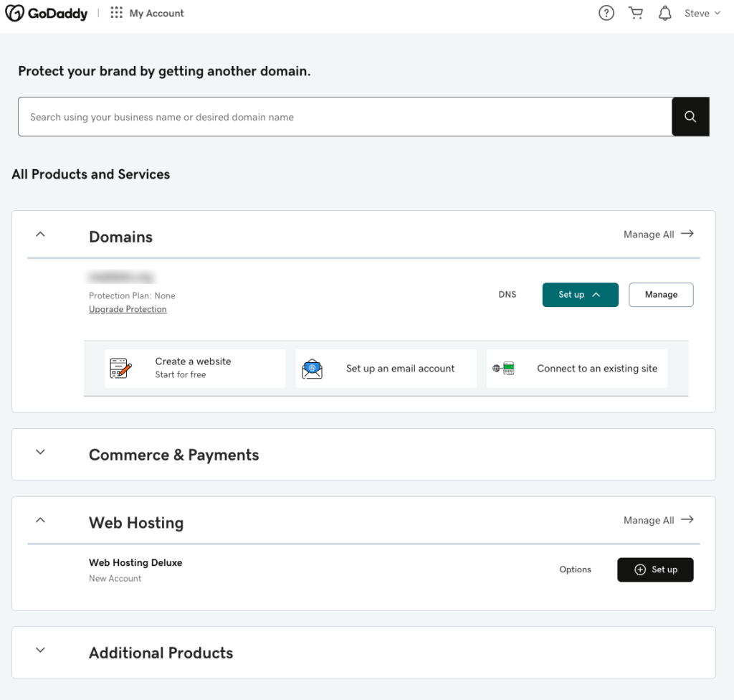This screenshot has height=700, width=734.
Task: Click Manage button for the domain
Action: coord(661,295)
